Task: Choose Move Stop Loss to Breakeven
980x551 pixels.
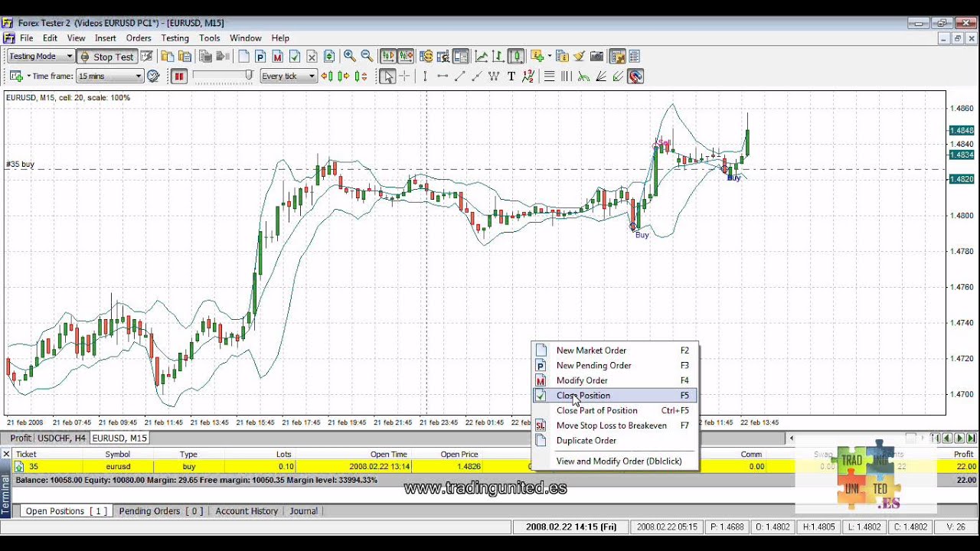Action: click(x=615, y=425)
